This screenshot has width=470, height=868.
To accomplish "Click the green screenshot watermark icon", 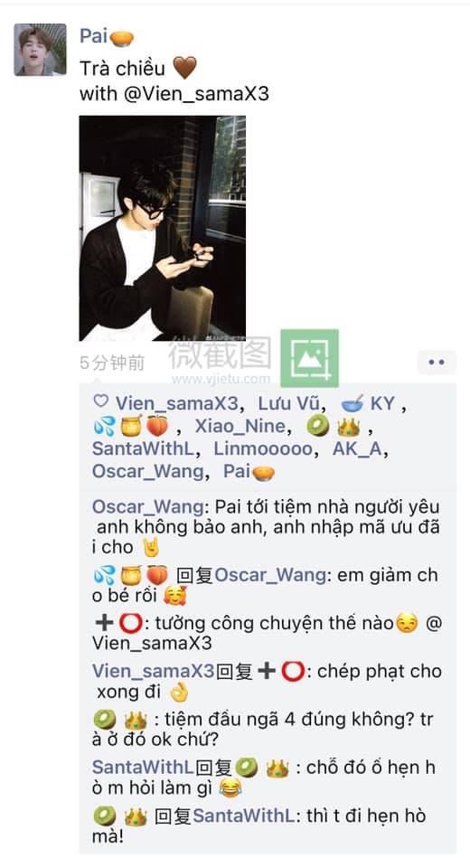I will point(309,358).
